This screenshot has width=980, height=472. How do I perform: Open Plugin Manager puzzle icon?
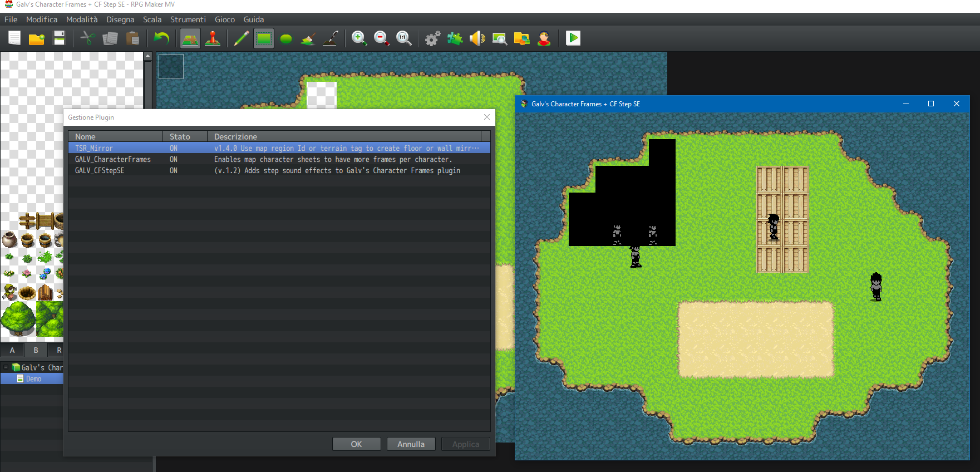[455, 38]
